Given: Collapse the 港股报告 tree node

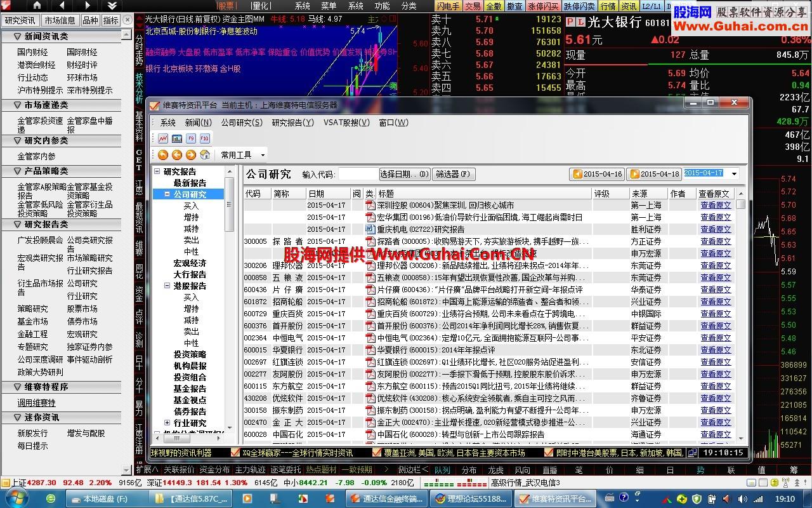Looking at the screenshot, I should [x=167, y=286].
